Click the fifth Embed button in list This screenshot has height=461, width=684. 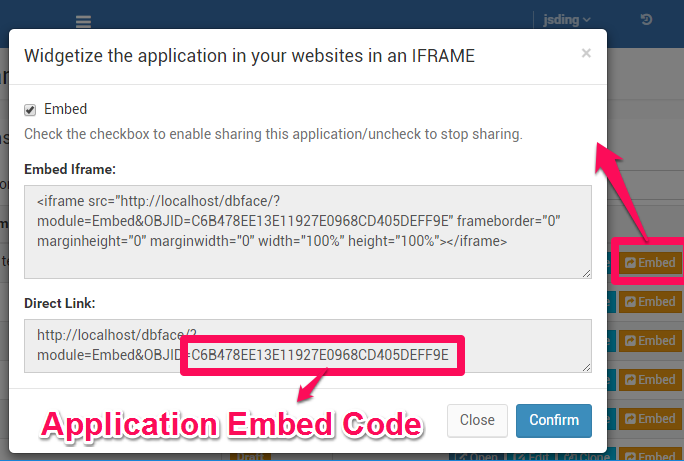pyautogui.click(x=650, y=419)
